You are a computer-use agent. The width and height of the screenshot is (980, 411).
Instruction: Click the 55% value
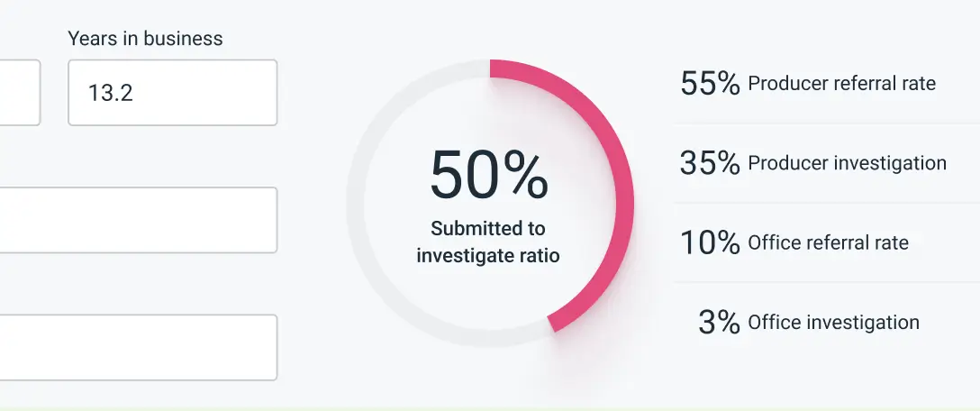(x=710, y=83)
